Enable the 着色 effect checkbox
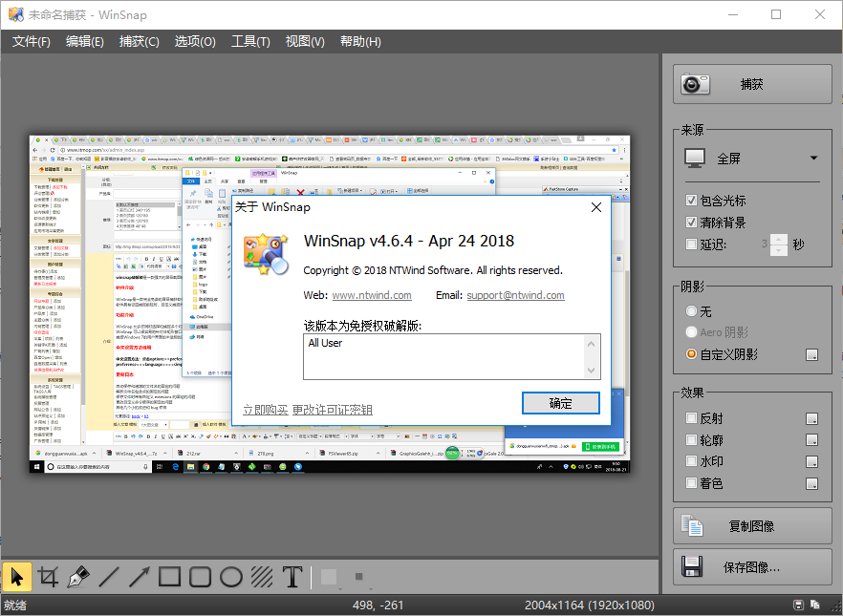This screenshot has height=616, width=843. point(691,483)
